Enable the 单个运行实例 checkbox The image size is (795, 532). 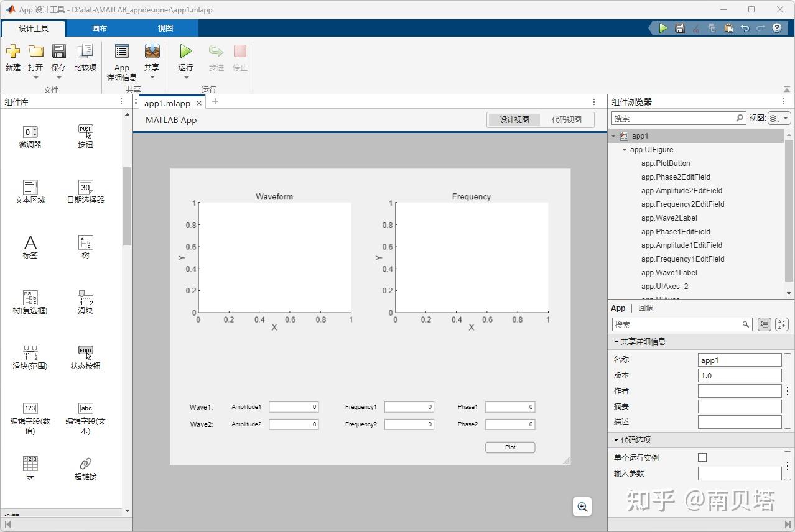coord(702,457)
